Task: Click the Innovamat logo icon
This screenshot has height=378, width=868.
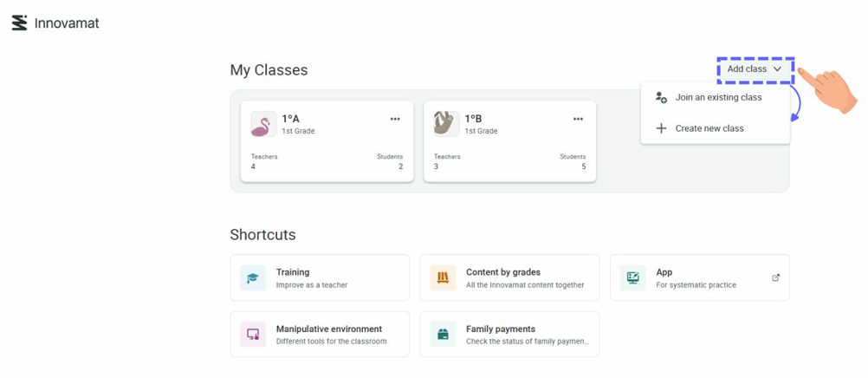Action: tap(19, 23)
